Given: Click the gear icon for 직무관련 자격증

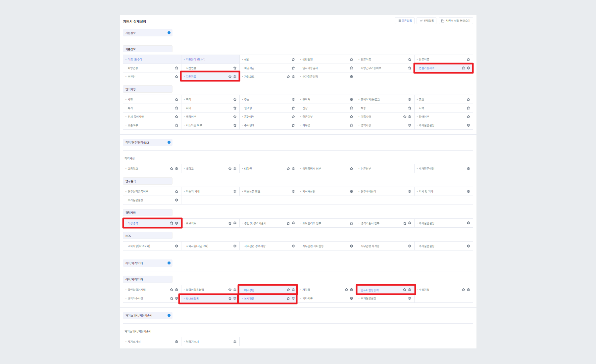Looking at the screenshot, I should coord(410,246).
